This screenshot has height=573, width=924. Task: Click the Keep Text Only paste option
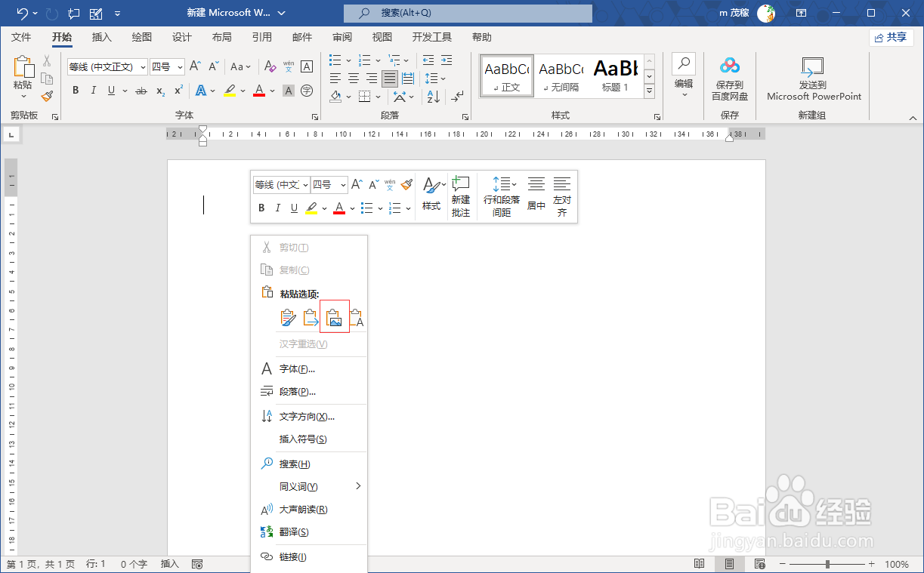click(x=356, y=317)
